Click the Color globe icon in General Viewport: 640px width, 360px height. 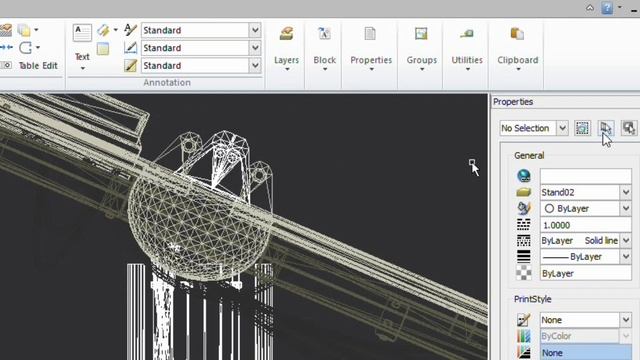pyautogui.click(x=524, y=176)
